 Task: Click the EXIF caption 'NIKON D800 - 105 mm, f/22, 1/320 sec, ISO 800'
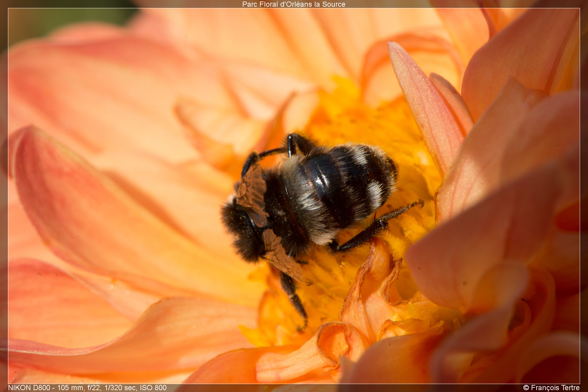pos(87,388)
